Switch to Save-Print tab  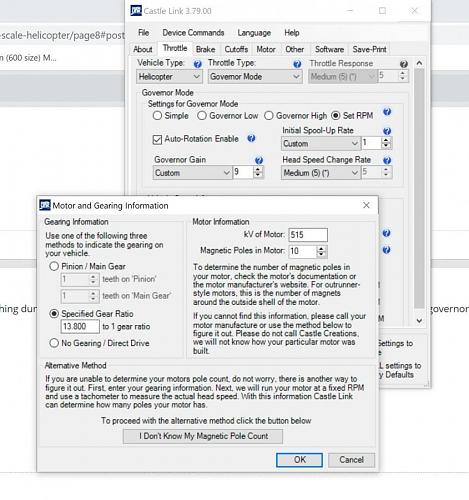[369, 49]
